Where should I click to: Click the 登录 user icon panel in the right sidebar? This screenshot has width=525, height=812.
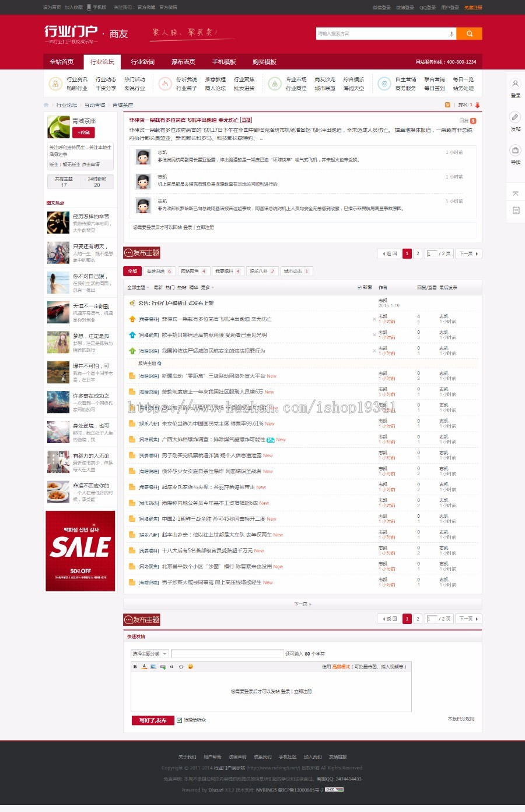click(514, 84)
